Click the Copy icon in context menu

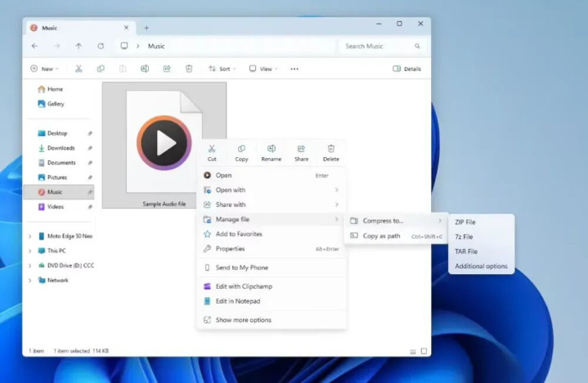pyautogui.click(x=241, y=152)
